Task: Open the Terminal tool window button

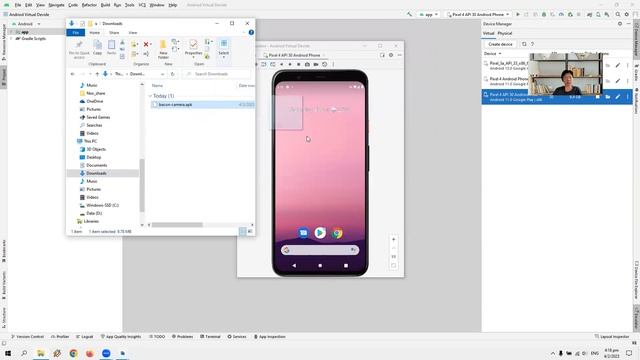Action: (x=210, y=337)
